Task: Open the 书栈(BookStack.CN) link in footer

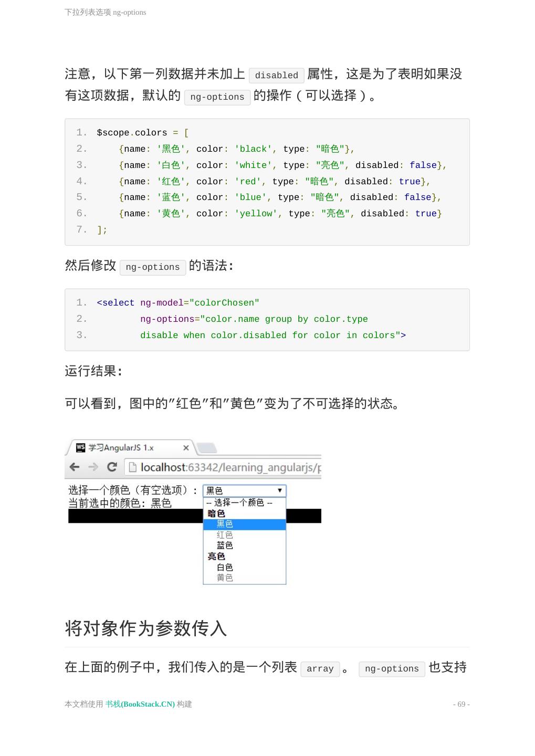Action: coord(140,704)
